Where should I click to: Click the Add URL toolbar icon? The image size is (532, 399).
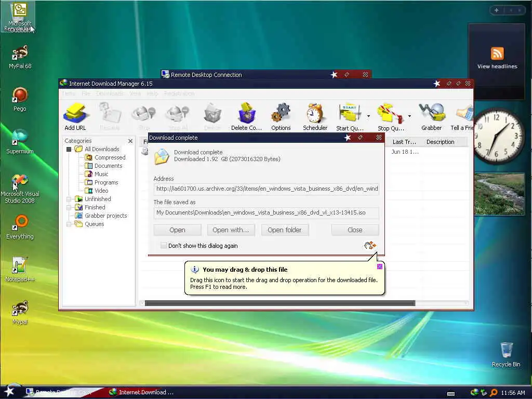[x=75, y=116]
